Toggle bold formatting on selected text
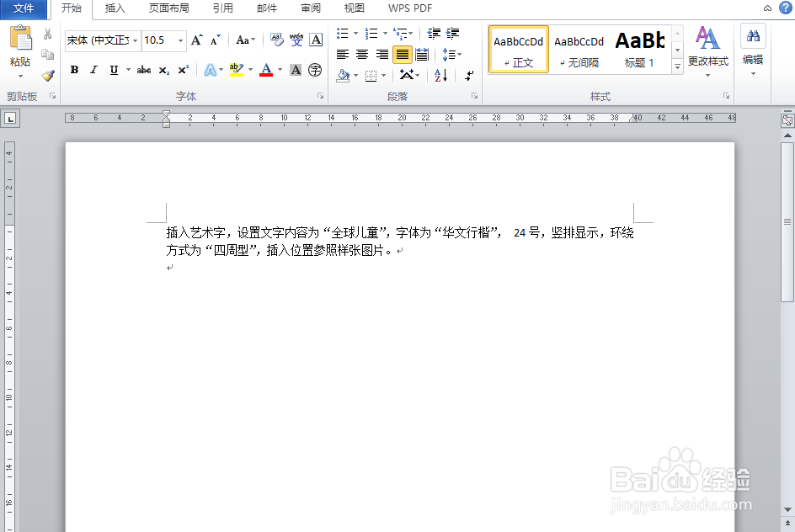Screen dimensions: 795x532 coord(76,70)
